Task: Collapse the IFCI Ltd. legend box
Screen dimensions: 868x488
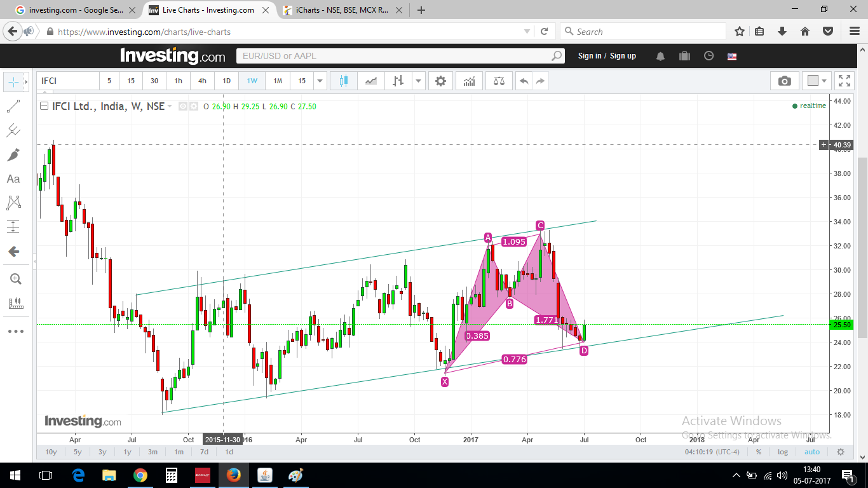Action: click(44, 107)
